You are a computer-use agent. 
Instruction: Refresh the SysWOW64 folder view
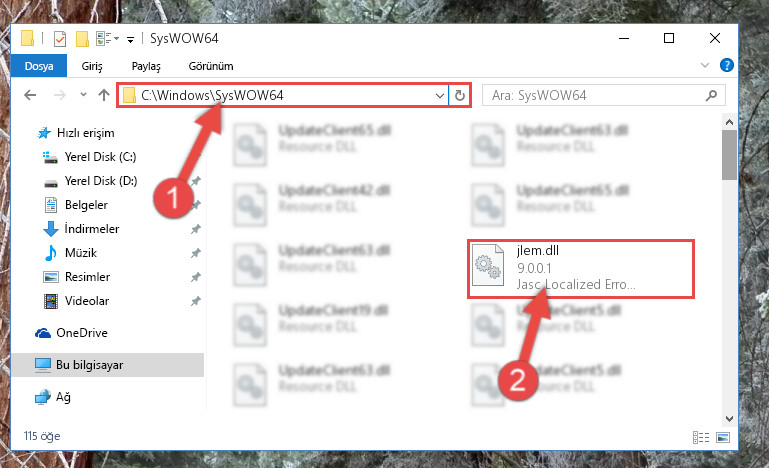(x=460, y=95)
